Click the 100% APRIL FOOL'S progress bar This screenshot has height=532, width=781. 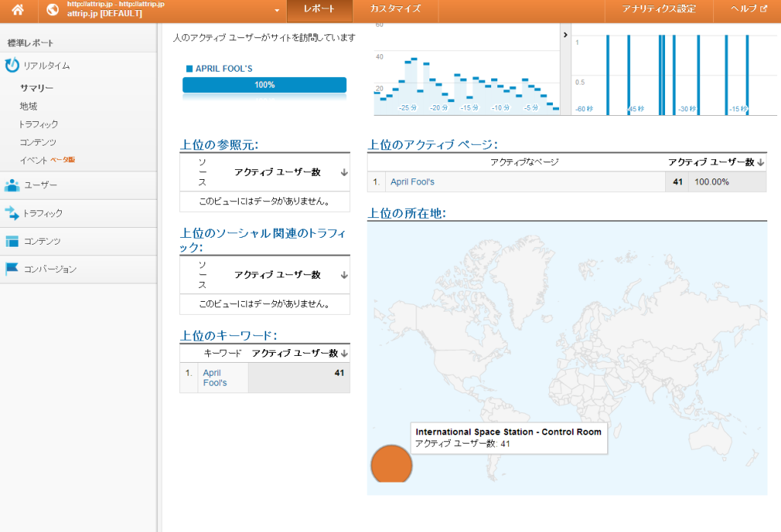click(x=265, y=85)
